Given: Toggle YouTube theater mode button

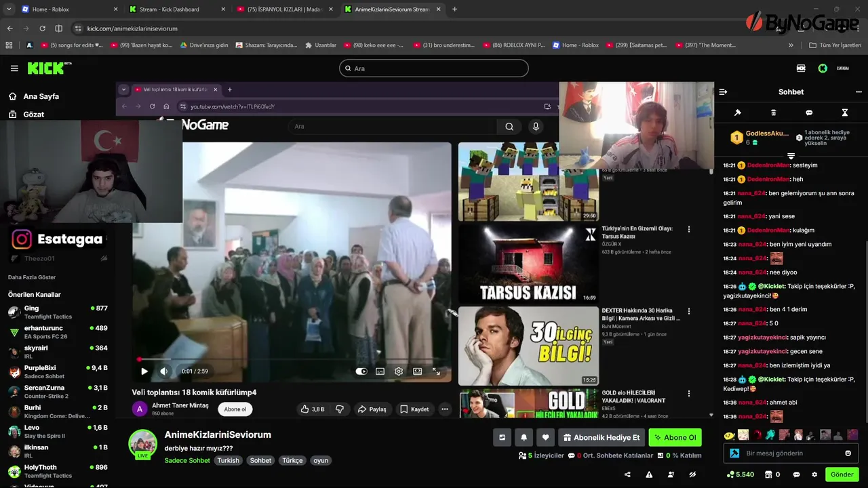Looking at the screenshot, I should click(x=417, y=371).
